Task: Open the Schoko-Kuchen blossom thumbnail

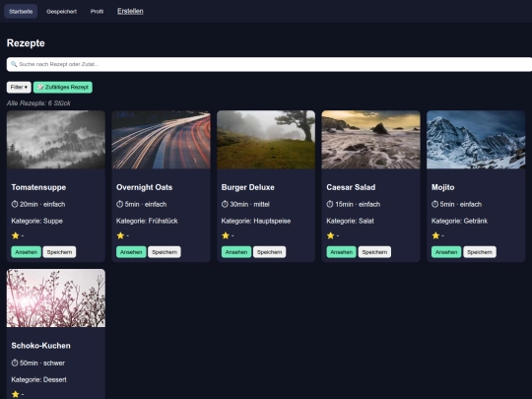Action: (56, 299)
